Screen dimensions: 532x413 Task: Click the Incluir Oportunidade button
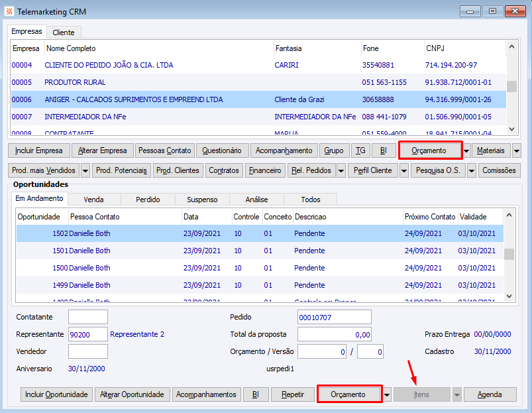click(x=56, y=394)
